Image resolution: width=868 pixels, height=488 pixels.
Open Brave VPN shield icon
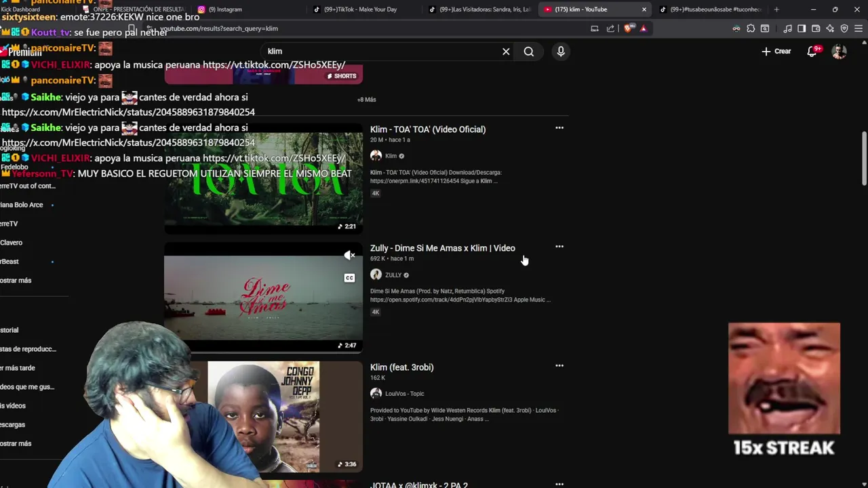(x=844, y=28)
